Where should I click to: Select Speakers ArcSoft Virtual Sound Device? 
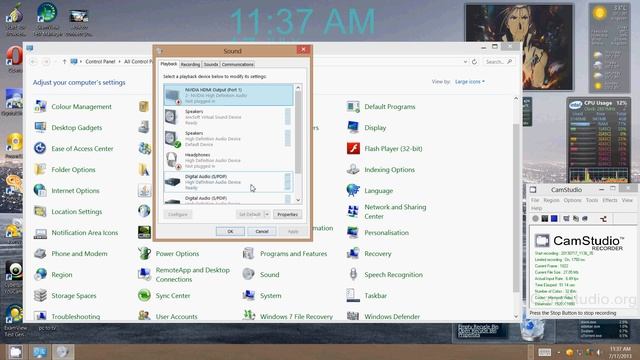click(x=228, y=117)
